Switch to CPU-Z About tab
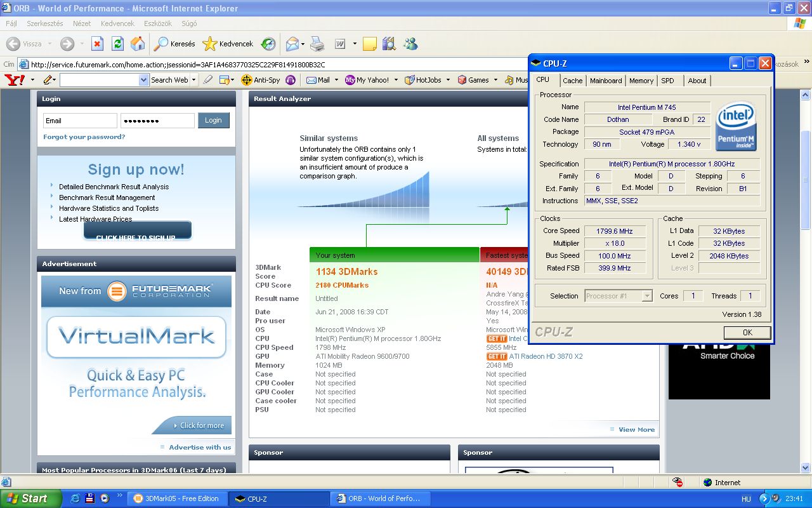The image size is (812, 508). pos(697,81)
